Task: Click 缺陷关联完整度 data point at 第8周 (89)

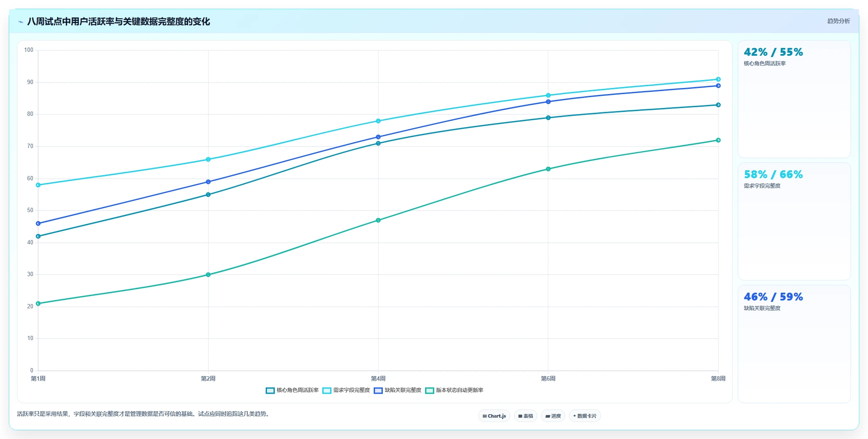Action: pyautogui.click(x=718, y=86)
